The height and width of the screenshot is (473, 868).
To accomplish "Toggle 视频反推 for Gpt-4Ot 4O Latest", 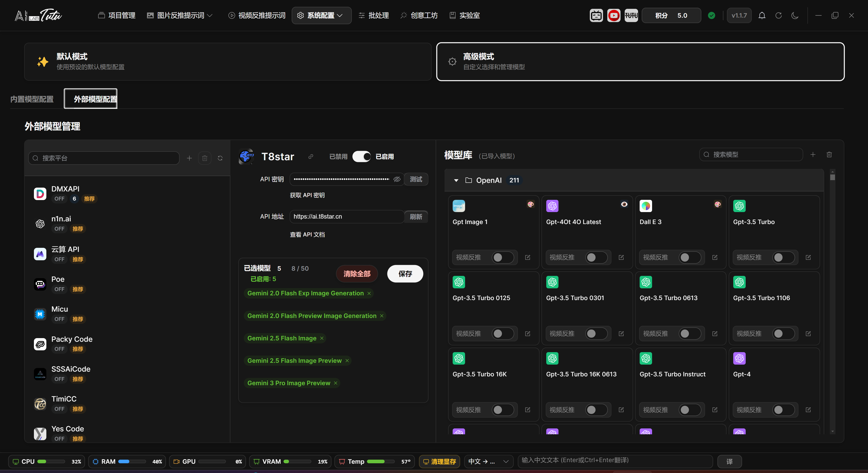I will pos(596,257).
